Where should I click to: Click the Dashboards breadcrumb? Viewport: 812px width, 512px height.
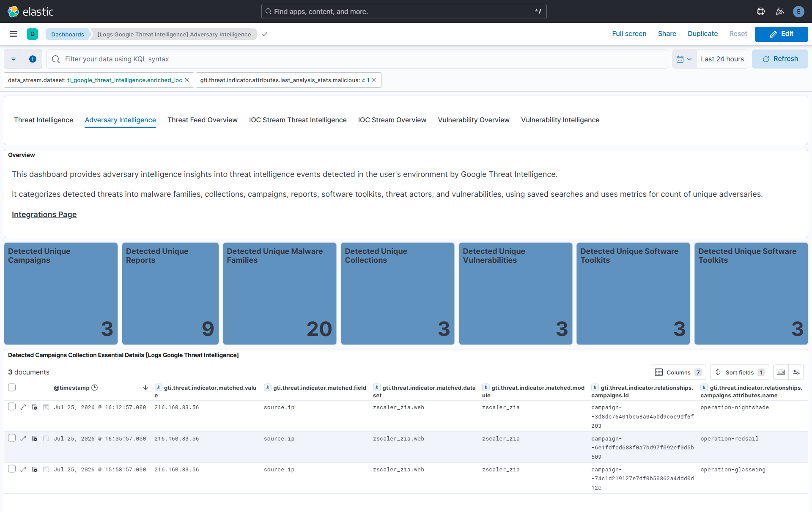tap(68, 34)
